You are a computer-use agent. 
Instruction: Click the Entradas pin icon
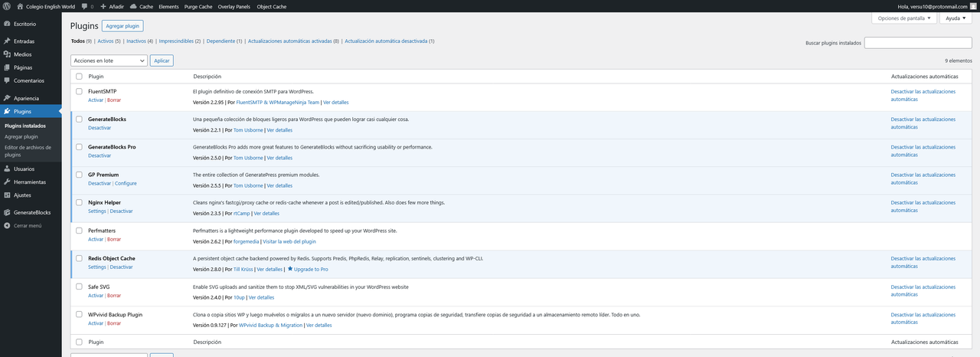click(x=7, y=41)
